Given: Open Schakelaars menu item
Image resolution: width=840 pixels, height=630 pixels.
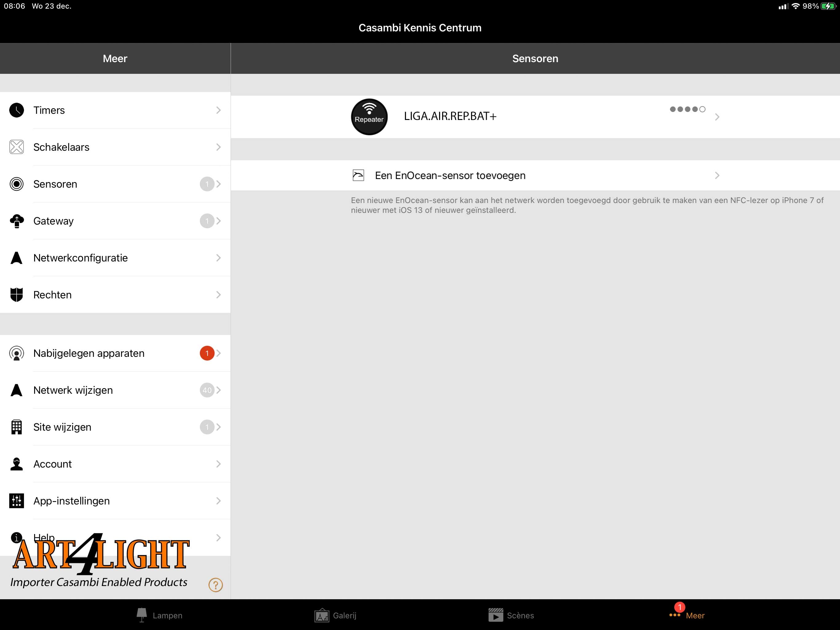Looking at the screenshot, I should [115, 147].
